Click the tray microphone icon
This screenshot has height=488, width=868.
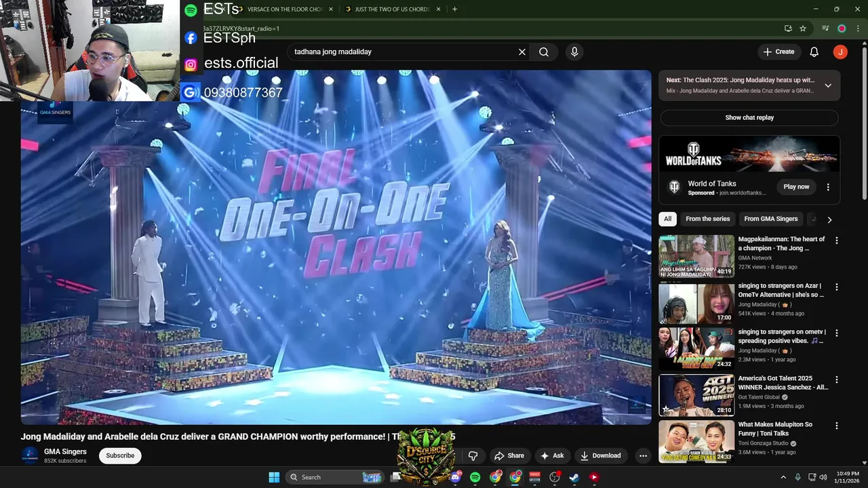pos(797,477)
